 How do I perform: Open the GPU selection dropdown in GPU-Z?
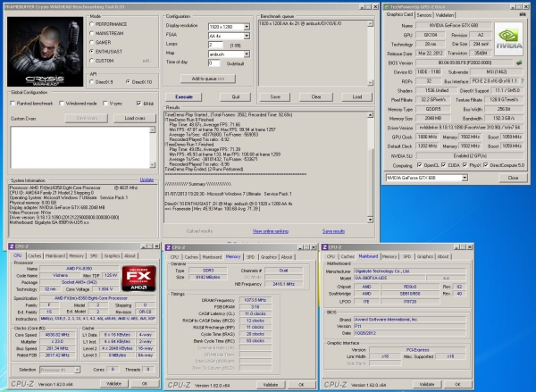coord(465,178)
